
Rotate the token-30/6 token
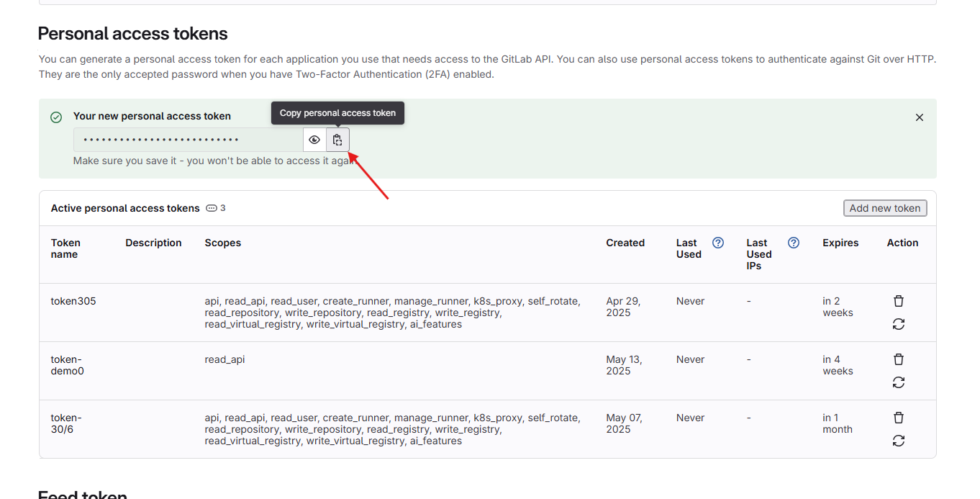(x=898, y=441)
